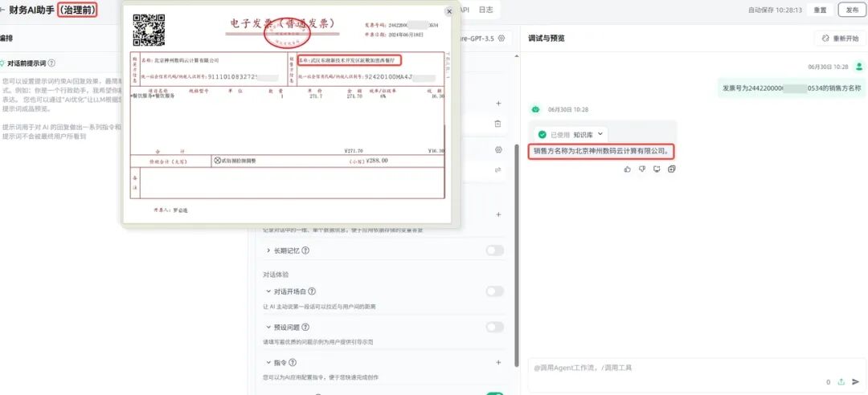
Task: Click 重新开始 to restart the debug chat
Action: [x=841, y=39]
